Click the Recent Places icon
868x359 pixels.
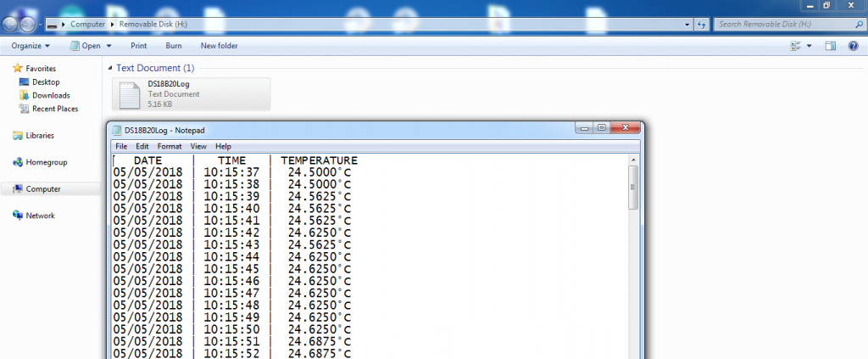[24, 109]
